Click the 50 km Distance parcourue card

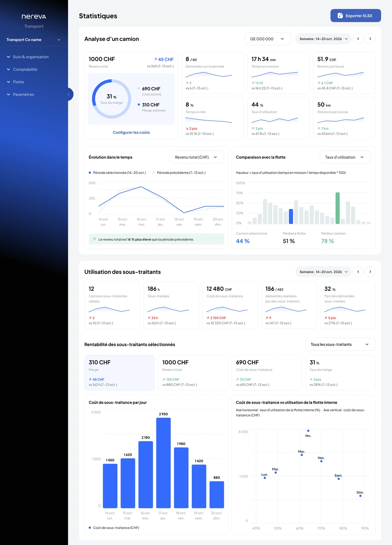(344, 118)
